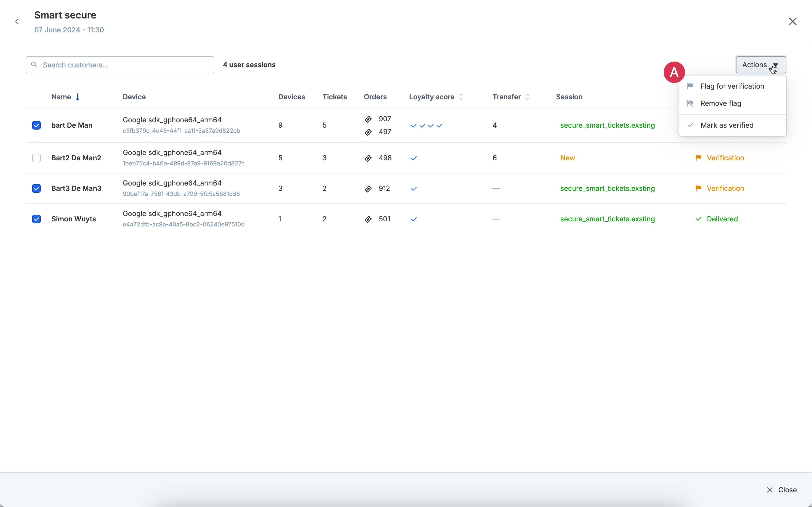The width and height of the screenshot is (812, 507).
Task: Click the ticket icon next to order 501
Action: point(368,219)
